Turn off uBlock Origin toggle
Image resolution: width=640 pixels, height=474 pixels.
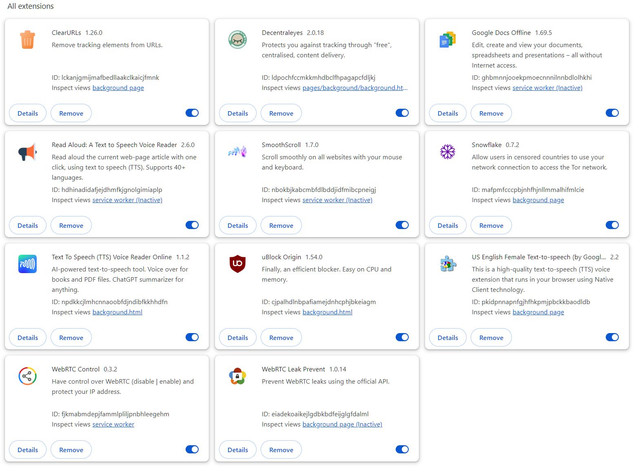[402, 337]
